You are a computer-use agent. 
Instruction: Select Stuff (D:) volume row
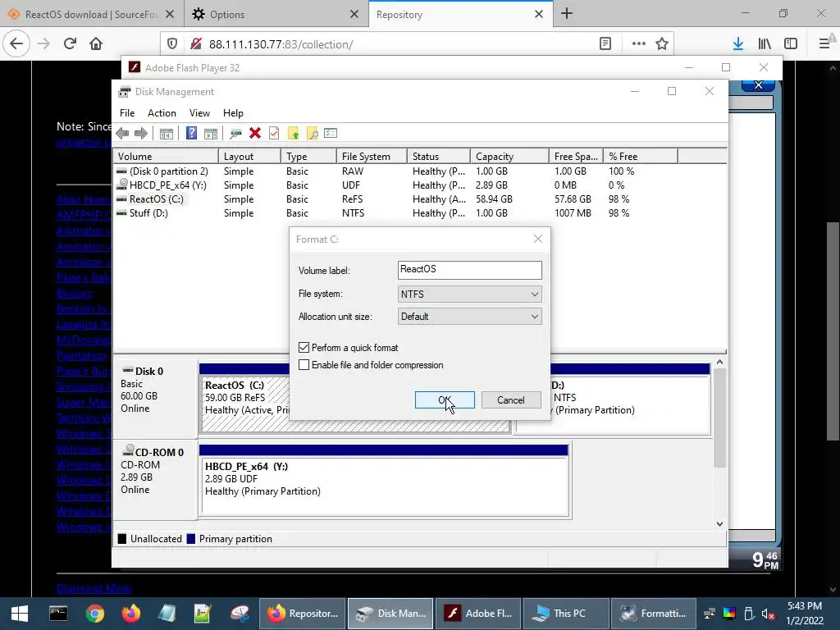point(419,213)
